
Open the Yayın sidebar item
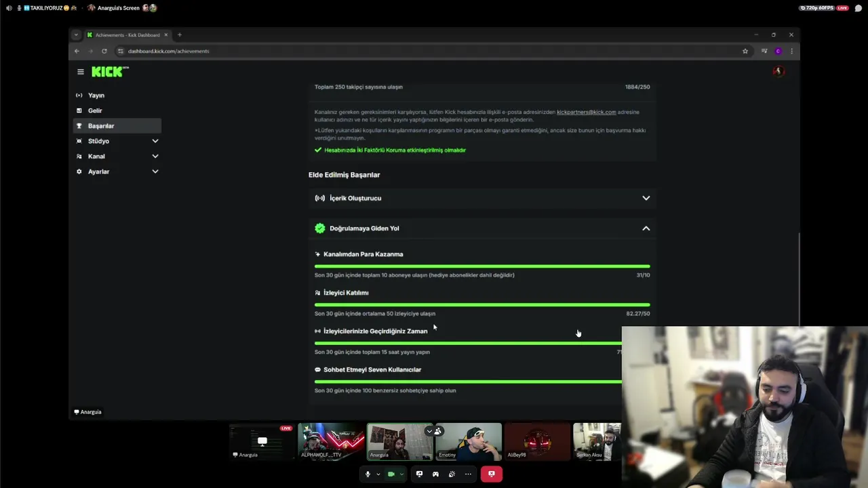[117, 96]
